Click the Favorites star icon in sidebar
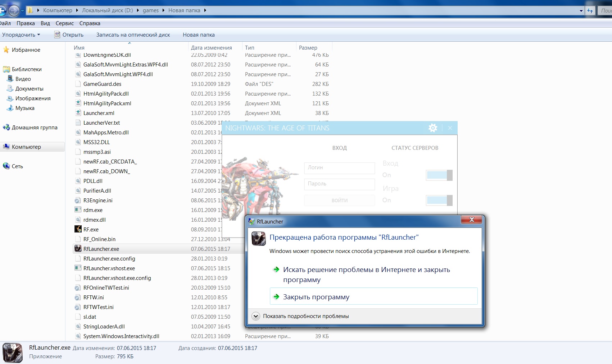 point(6,50)
